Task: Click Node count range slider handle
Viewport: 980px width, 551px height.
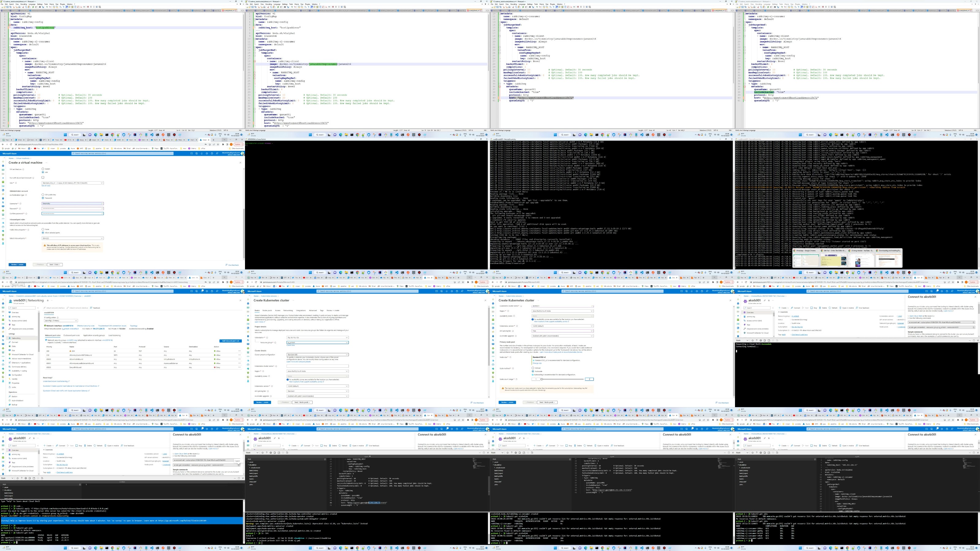Action: click(542, 379)
